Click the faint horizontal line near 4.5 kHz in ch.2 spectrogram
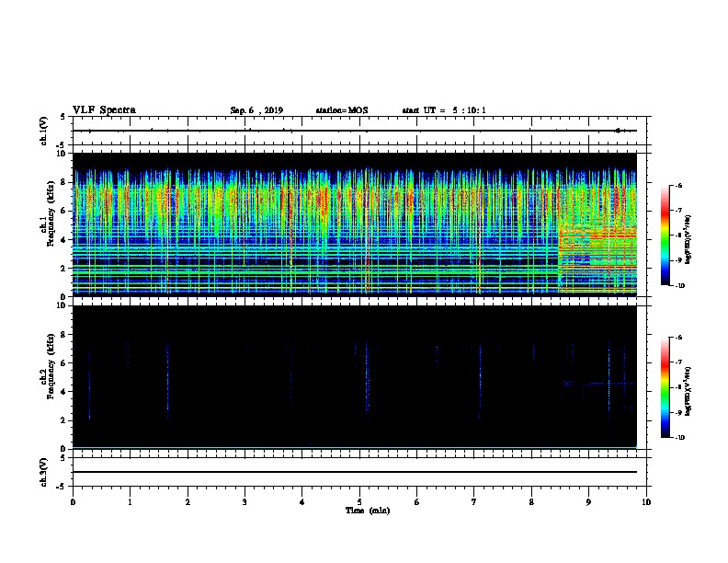This screenshot has width=728, height=563. 598,384
